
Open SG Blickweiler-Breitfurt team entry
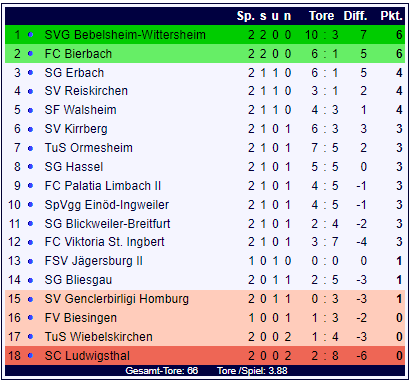[x=107, y=223]
